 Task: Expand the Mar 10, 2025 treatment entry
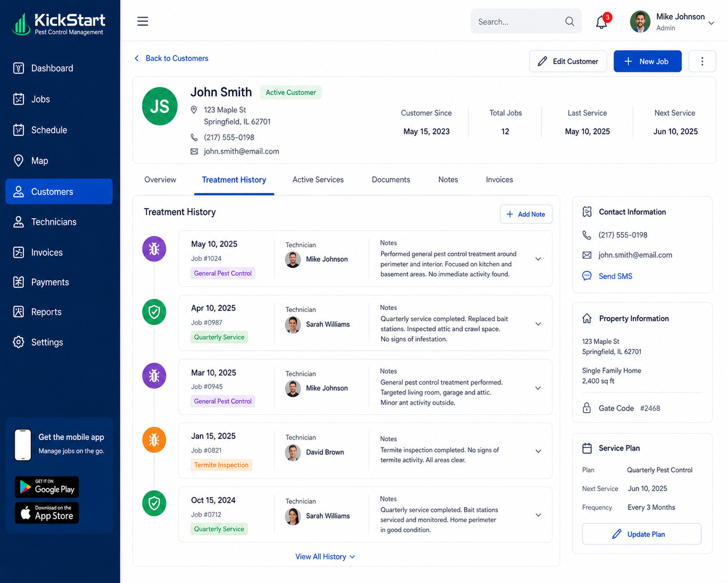538,388
